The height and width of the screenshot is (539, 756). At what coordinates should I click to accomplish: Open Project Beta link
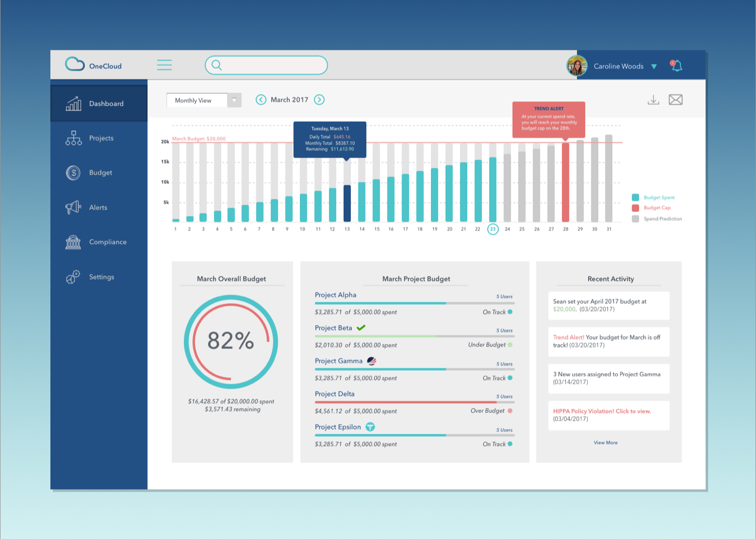pyautogui.click(x=334, y=328)
